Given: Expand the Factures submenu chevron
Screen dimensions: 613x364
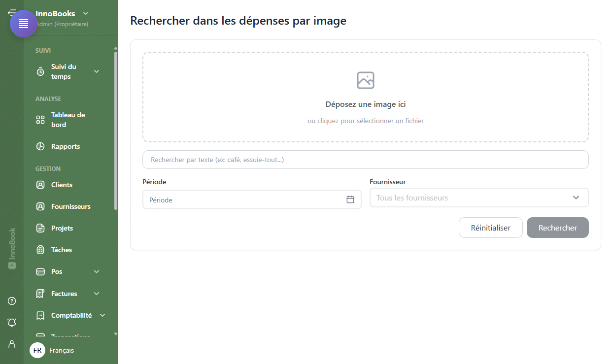Looking at the screenshot, I should tap(97, 294).
